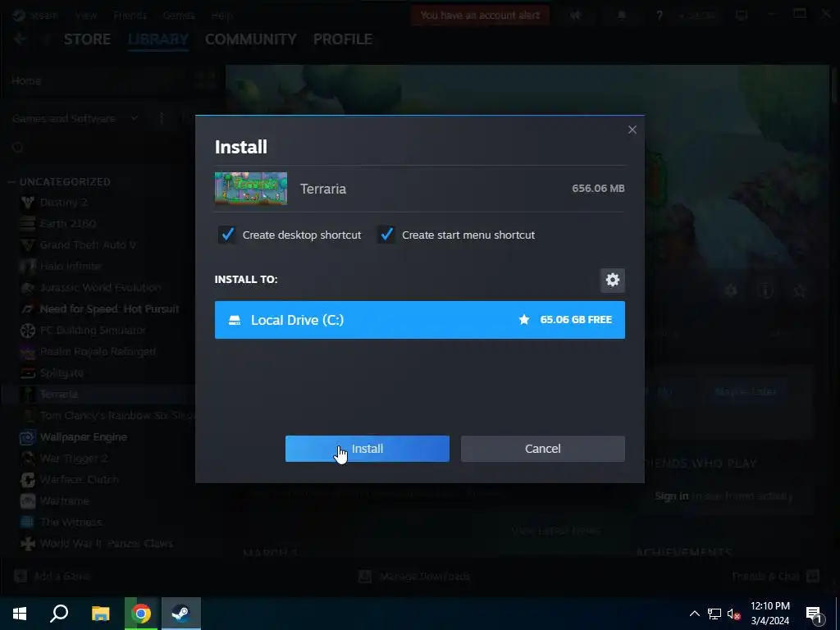Viewport: 840px width, 630px height.
Task: Open the Friends menu
Action: (x=130, y=15)
